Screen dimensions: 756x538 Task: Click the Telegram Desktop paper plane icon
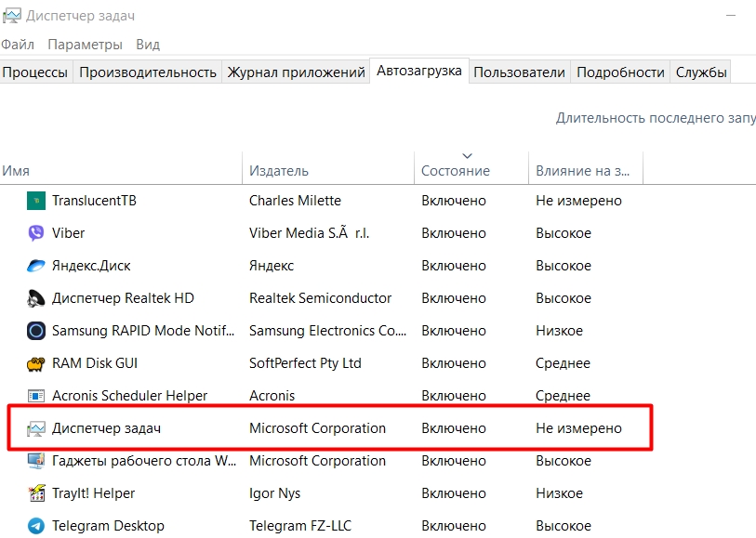click(36, 526)
